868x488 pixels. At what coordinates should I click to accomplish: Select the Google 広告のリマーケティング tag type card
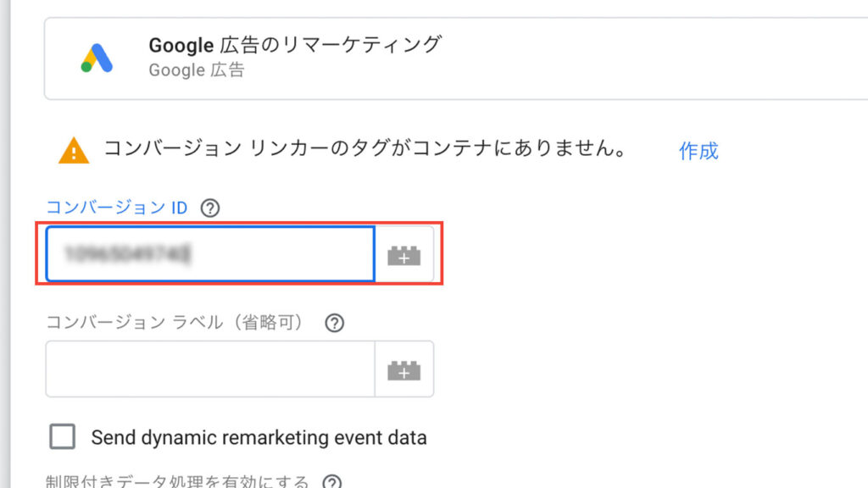point(455,58)
